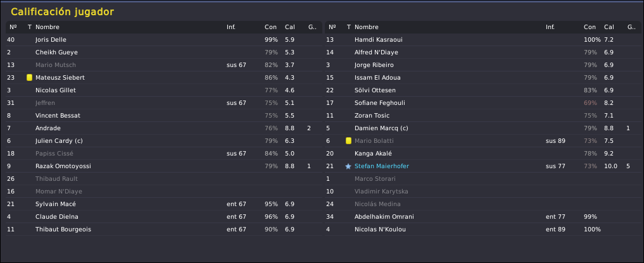Open Thibaut Bourgeois player entry
644x263 pixels.
pos(63,229)
